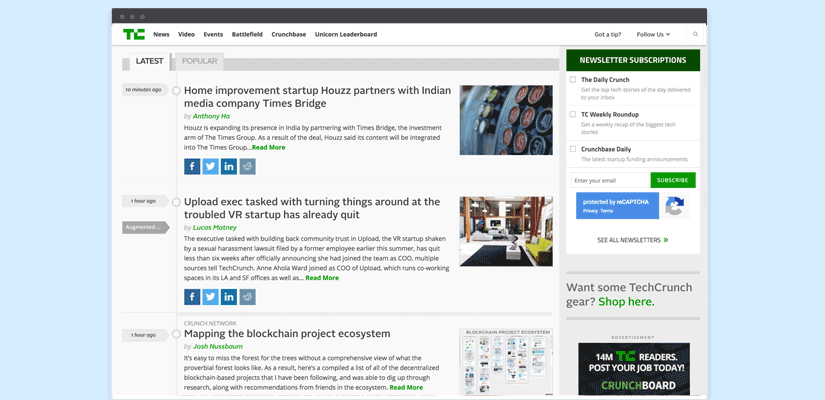Click the Subscribe button
825x400 pixels.
(673, 180)
